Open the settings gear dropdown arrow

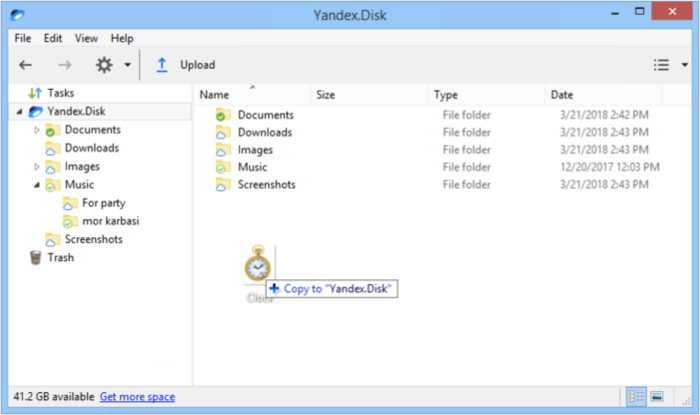127,65
